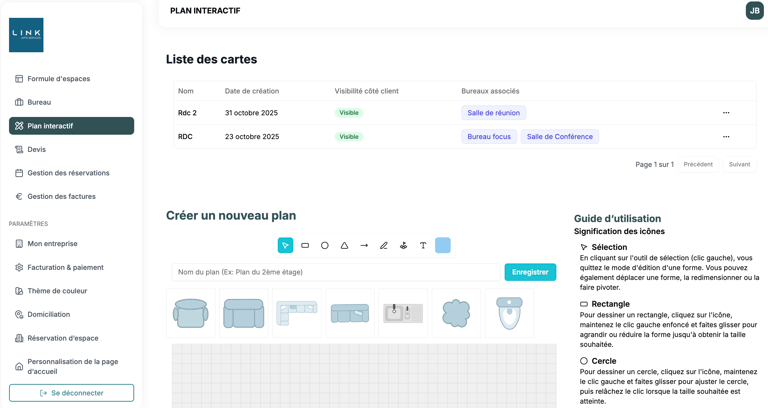Screen dimensions: 768x408
Task: Select the long sofa with cushion thumbnail
Action: 350,313
